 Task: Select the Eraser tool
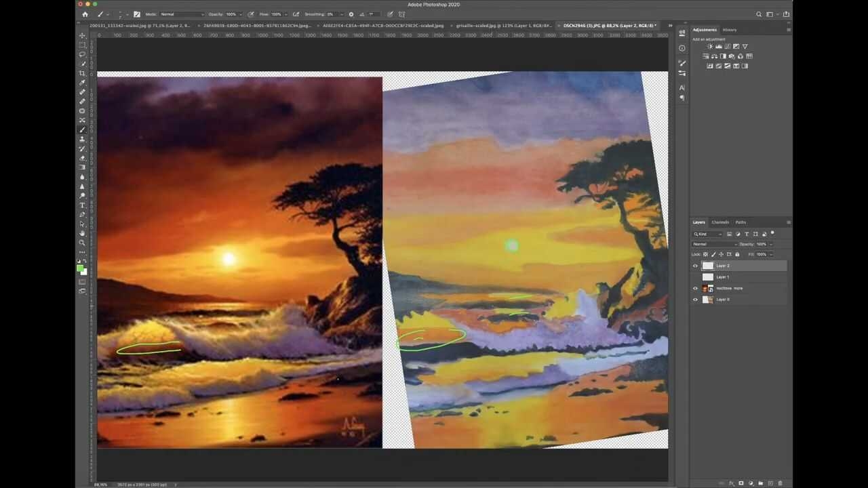83,158
